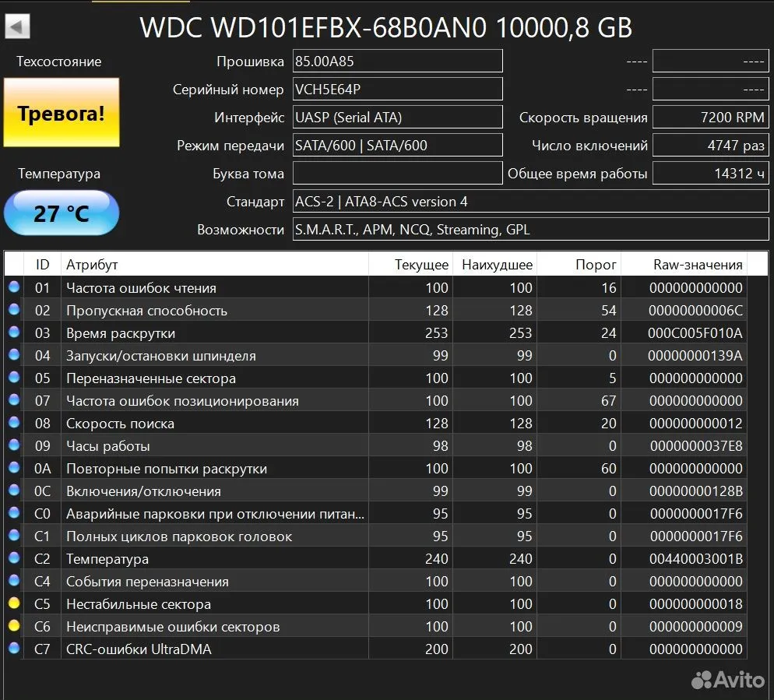Click the blue status dot for attribute C7

tap(14, 648)
